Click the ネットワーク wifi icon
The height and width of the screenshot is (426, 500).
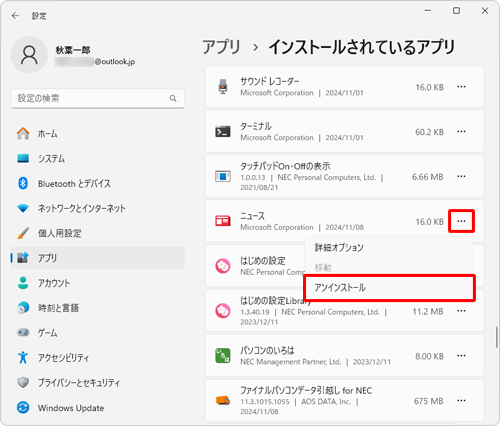(x=23, y=208)
